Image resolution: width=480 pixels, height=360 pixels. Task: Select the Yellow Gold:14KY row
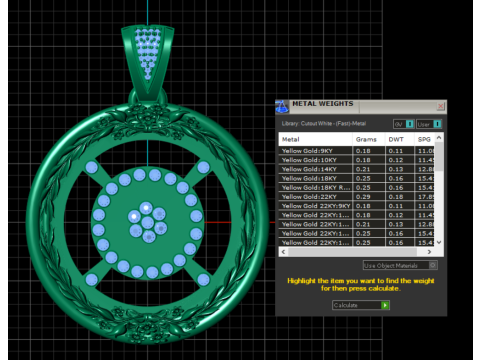tap(356, 169)
